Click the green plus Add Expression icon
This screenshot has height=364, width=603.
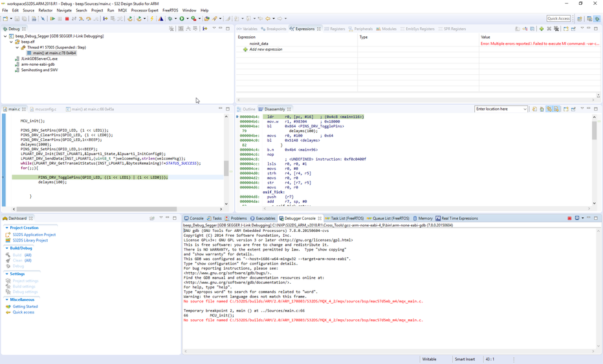pyautogui.click(x=541, y=29)
